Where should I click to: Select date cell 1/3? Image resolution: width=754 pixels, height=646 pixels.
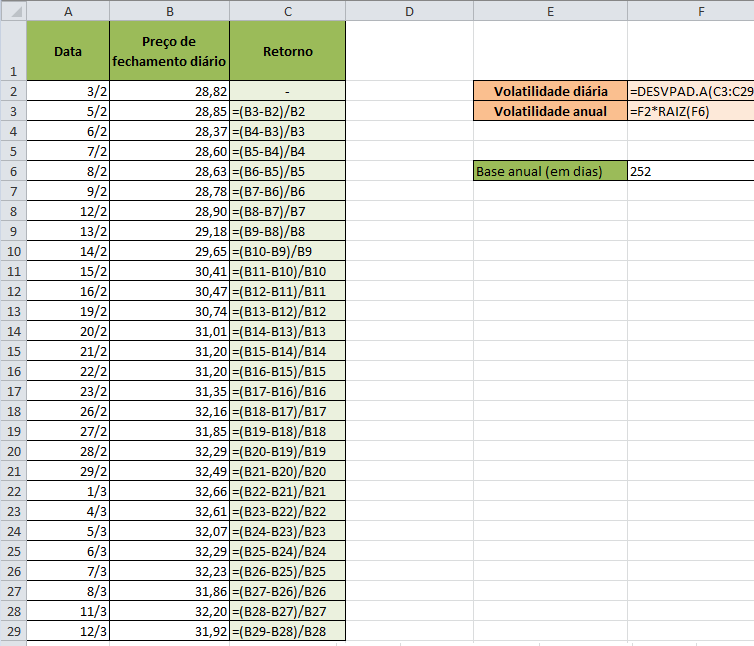[68, 491]
